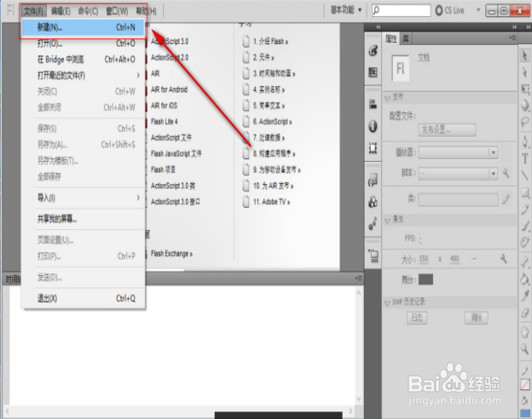Select the Lasso tool

point(525,122)
